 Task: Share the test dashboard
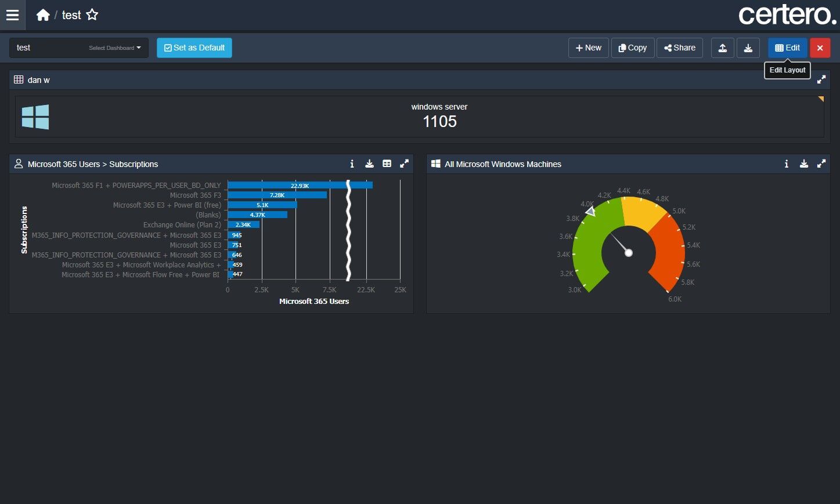click(680, 48)
